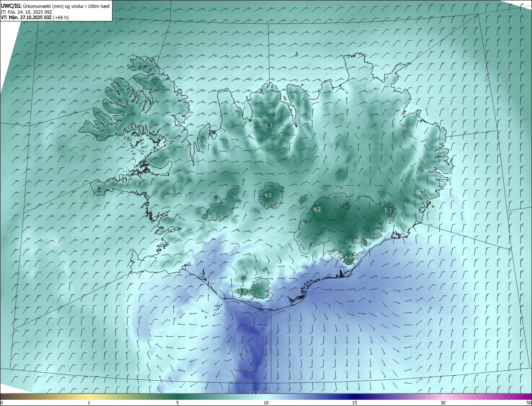The height and width of the screenshot is (406, 532).
Task: Click the 1 tick on the color scale
Action: pyautogui.click(x=89, y=403)
